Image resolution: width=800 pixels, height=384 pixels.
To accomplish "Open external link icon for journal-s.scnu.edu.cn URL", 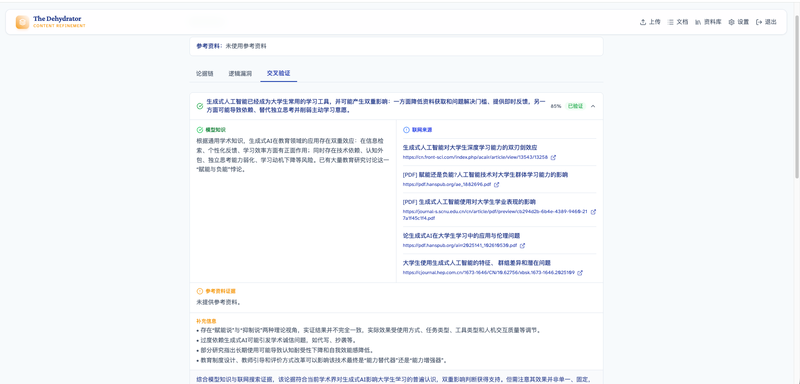I will pos(593,212).
